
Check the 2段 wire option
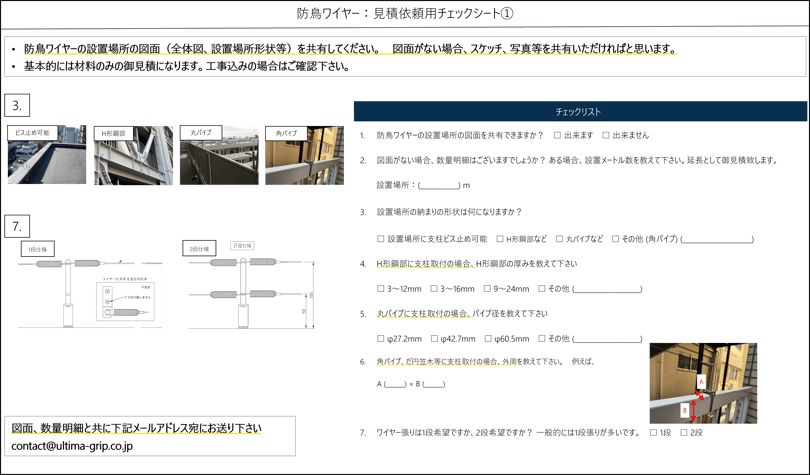point(684,433)
